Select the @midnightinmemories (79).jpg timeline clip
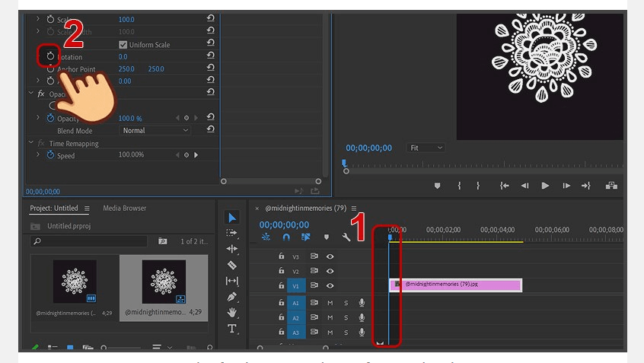Image resolution: width=644 pixels, height=363 pixels. (x=455, y=285)
